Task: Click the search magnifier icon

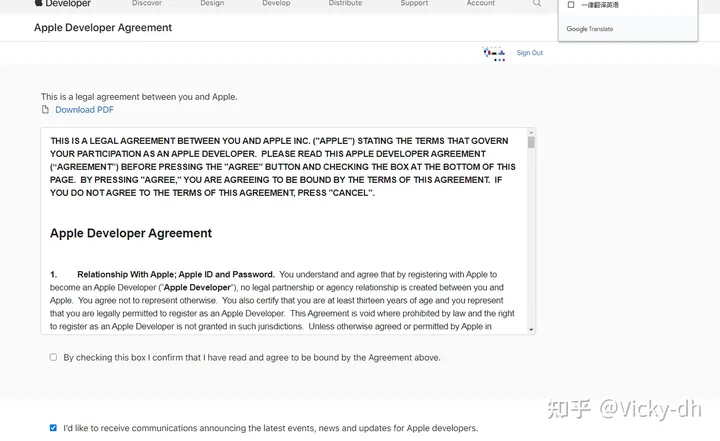Action: [x=537, y=4]
